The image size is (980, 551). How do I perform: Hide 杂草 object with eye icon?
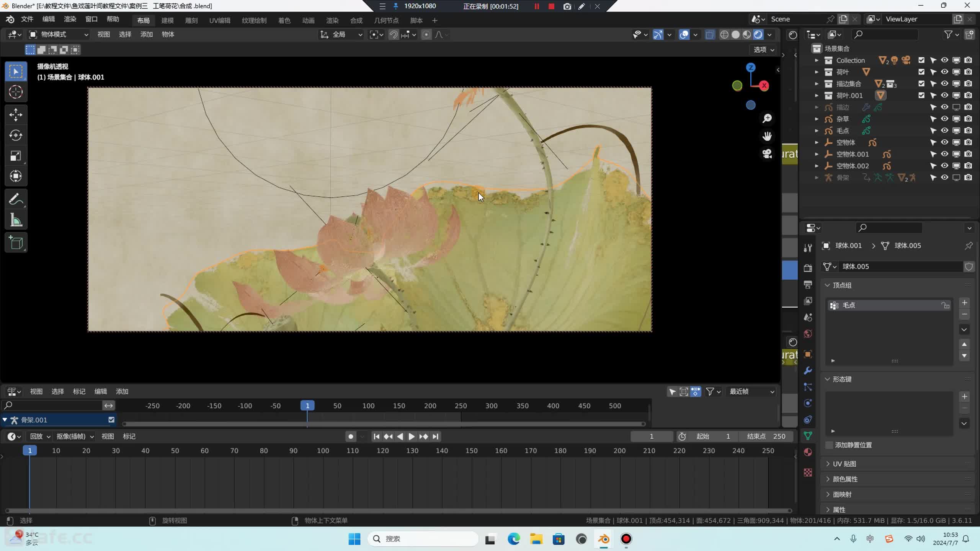(944, 119)
